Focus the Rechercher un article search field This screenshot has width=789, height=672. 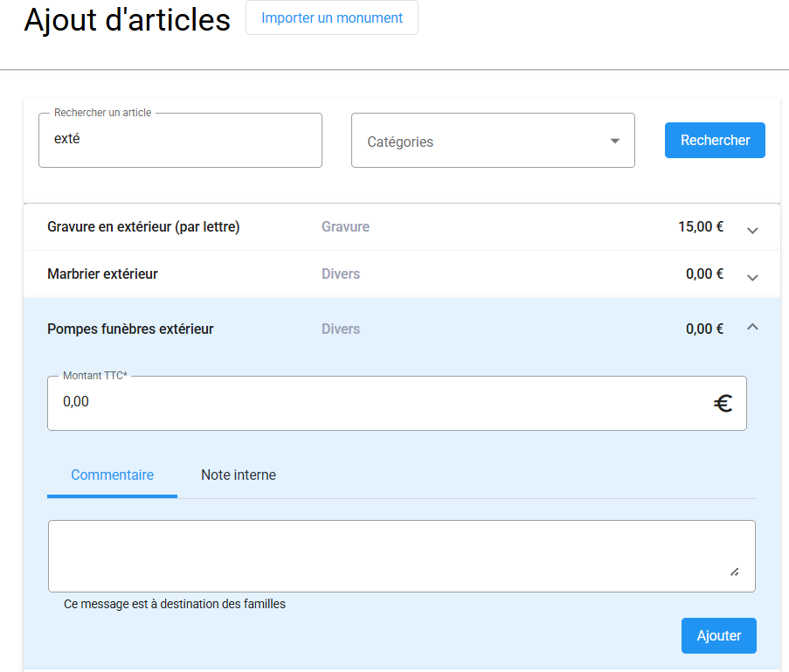click(x=180, y=140)
